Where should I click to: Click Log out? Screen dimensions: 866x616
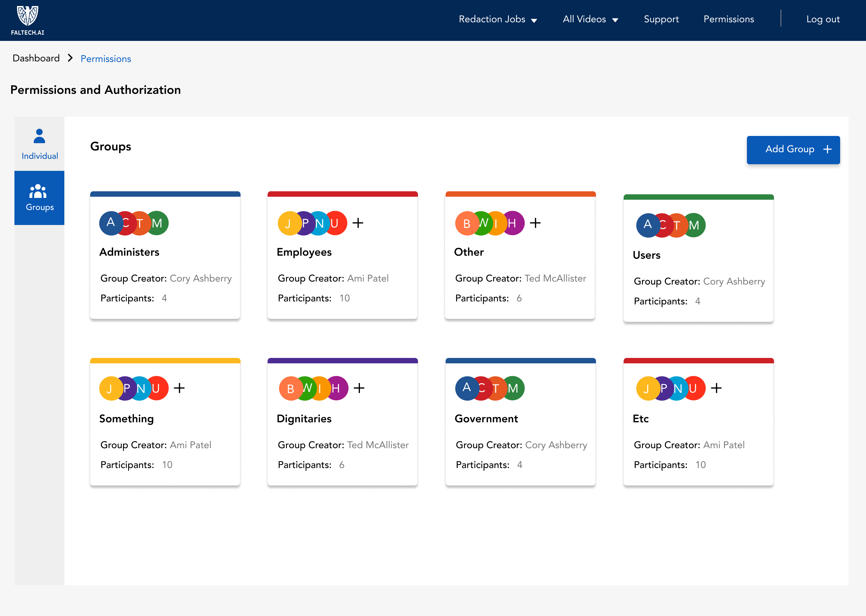(823, 19)
